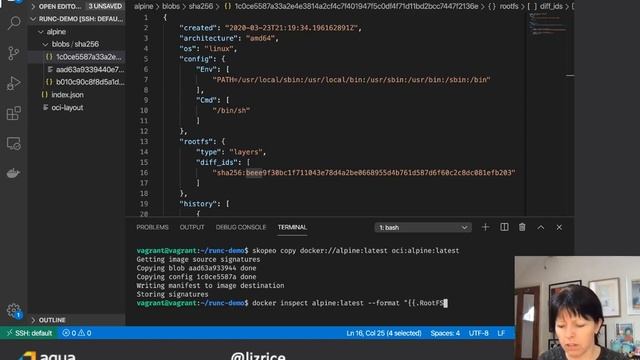Click the 3 UNSAVED badge

click(105, 6)
